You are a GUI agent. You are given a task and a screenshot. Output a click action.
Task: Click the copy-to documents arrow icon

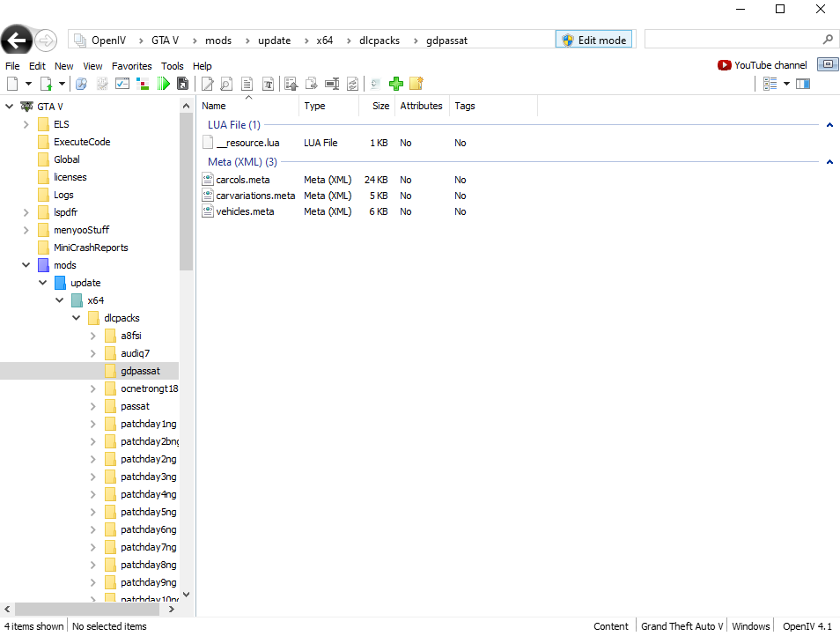pyautogui.click(x=311, y=84)
